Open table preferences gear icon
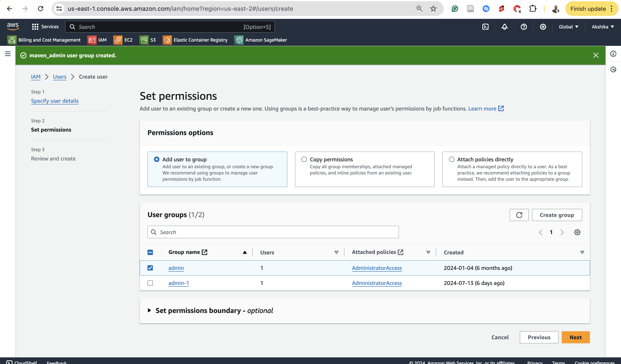This screenshot has width=621, height=364. [x=577, y=232]
